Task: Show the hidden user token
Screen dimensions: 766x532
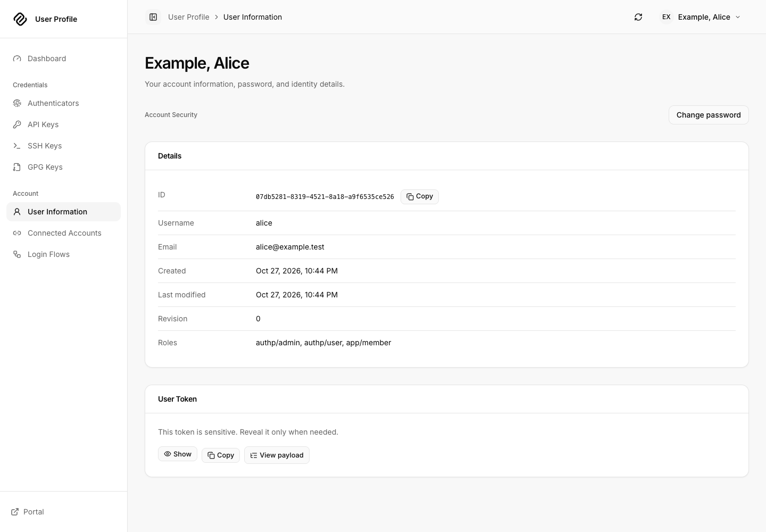Action: coord(178,454)
